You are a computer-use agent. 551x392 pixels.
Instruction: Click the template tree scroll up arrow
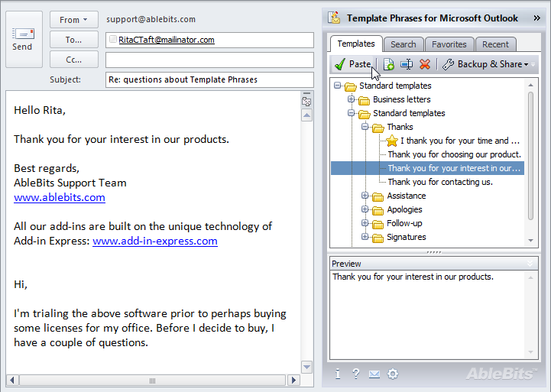tap(530, 85)
